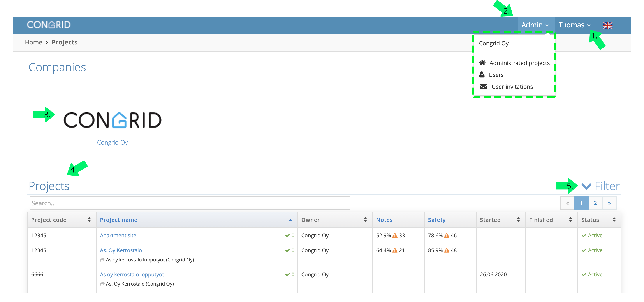Go to next page with » button
Viewport: 644px width, 302px height.
[609, 203]
